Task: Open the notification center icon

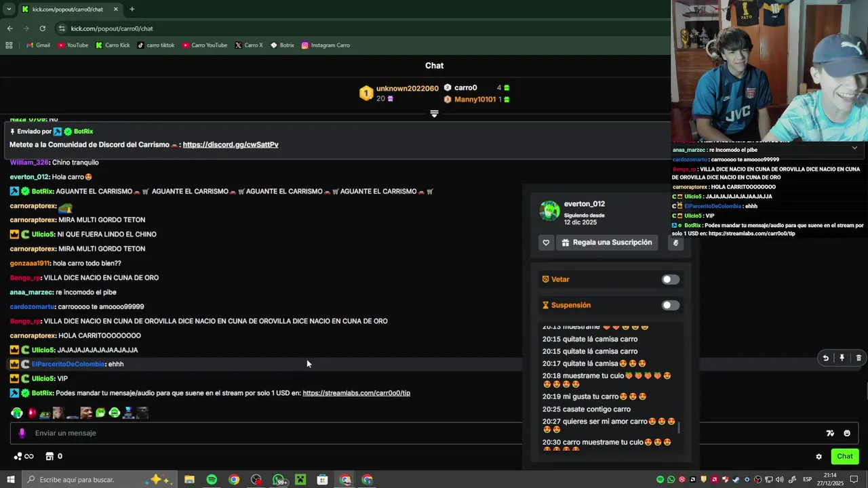Action: point(854,479)
